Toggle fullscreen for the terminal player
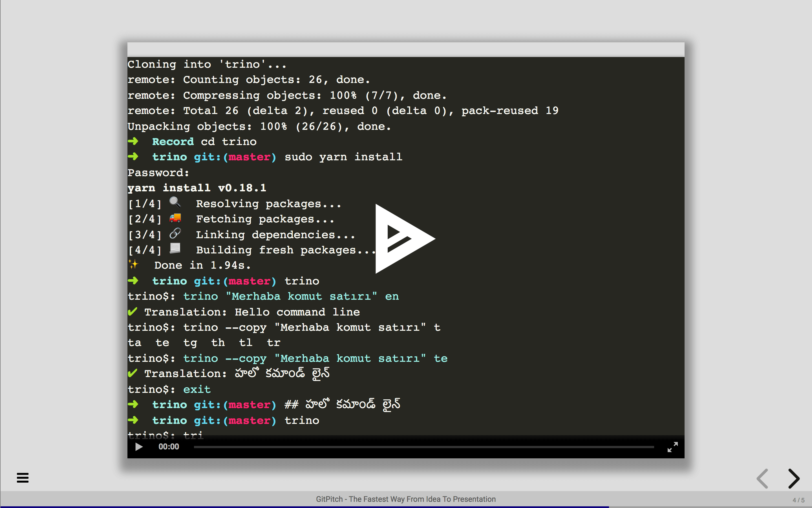 pos(672,447)
